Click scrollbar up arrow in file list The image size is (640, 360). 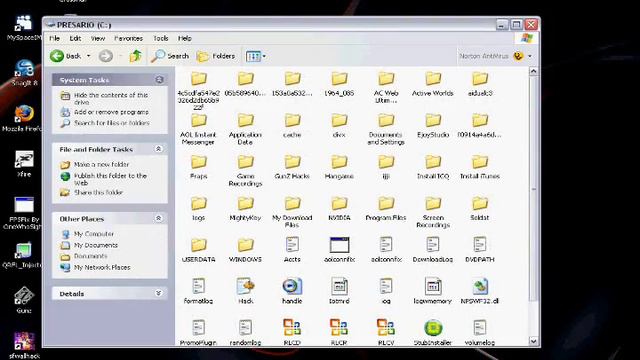[x=533, y=71]
